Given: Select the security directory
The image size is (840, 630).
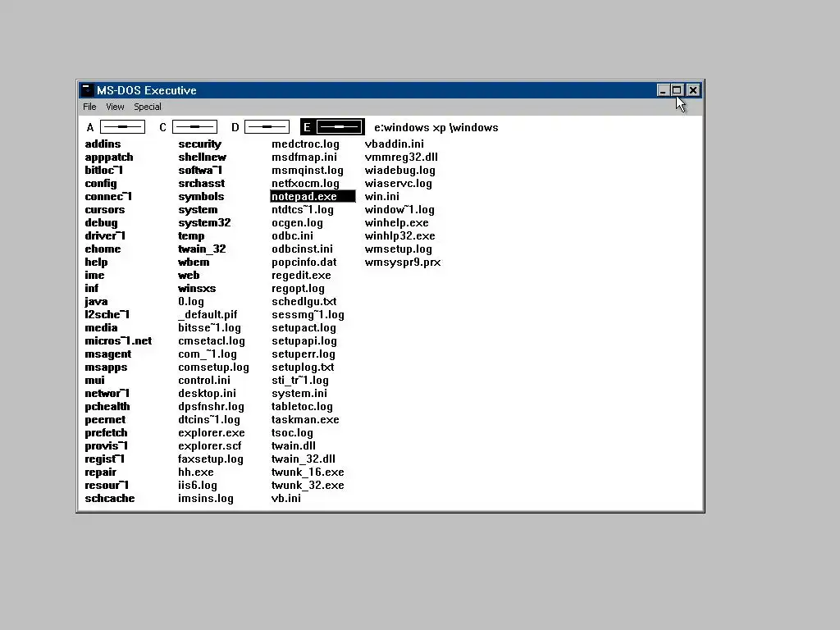Looking at the screenshot, I should 200,144.
